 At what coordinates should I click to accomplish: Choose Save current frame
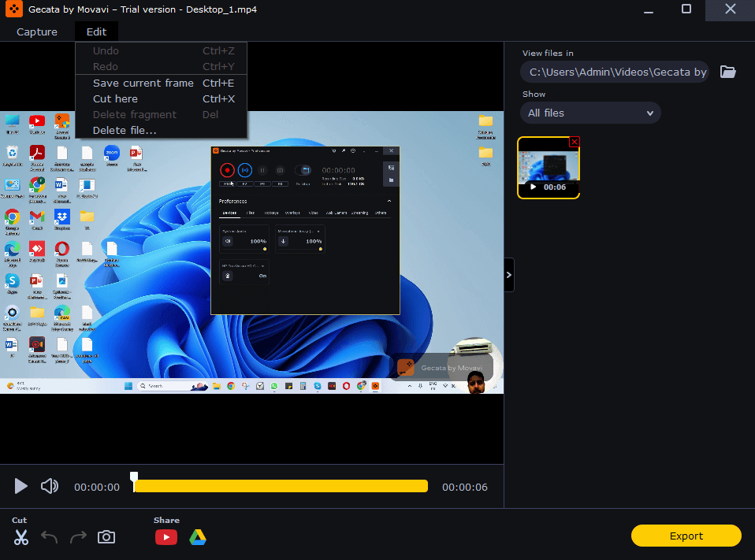(162, 83)
